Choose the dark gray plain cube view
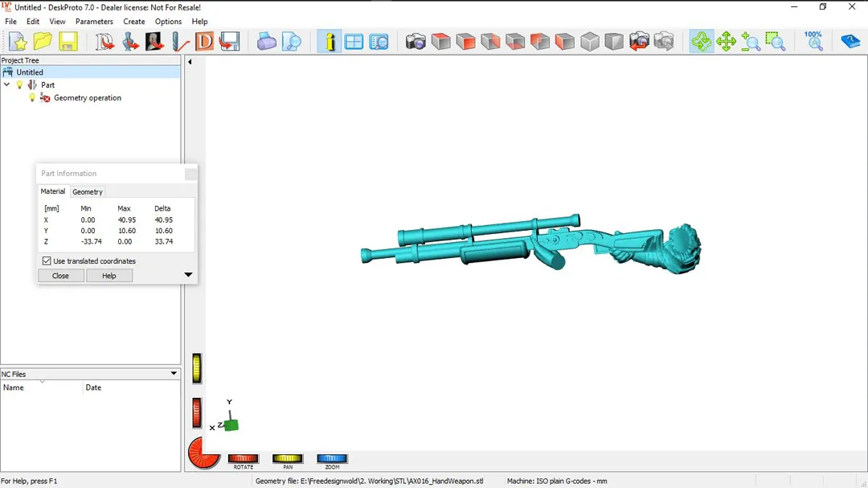This screenshot has width=868, height=488. click(614, 42)
